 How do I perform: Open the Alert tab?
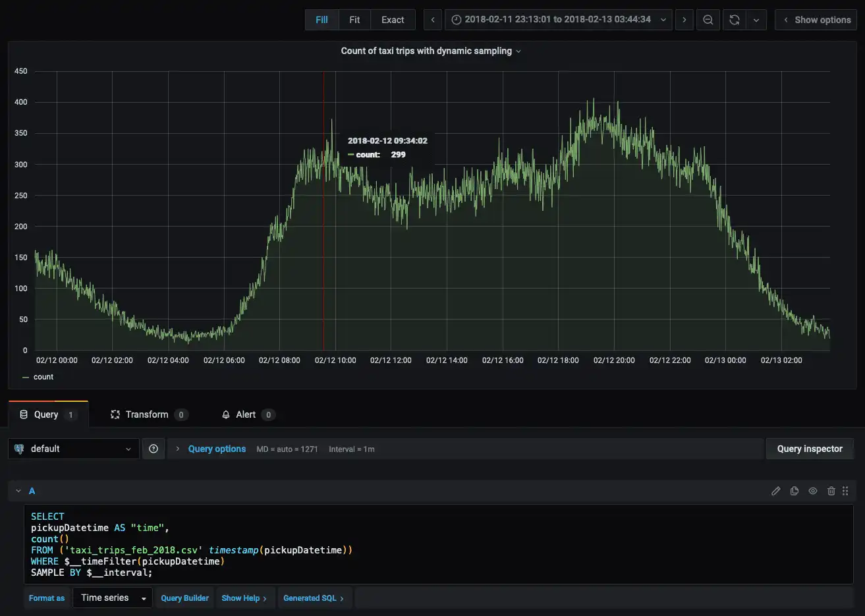(x=246, y=414)
